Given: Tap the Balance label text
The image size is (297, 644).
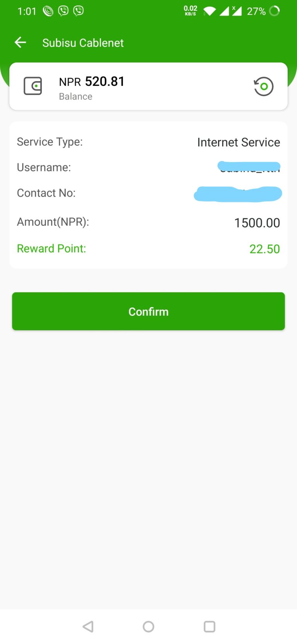Looking at the screenshot, I should (75, 96).
